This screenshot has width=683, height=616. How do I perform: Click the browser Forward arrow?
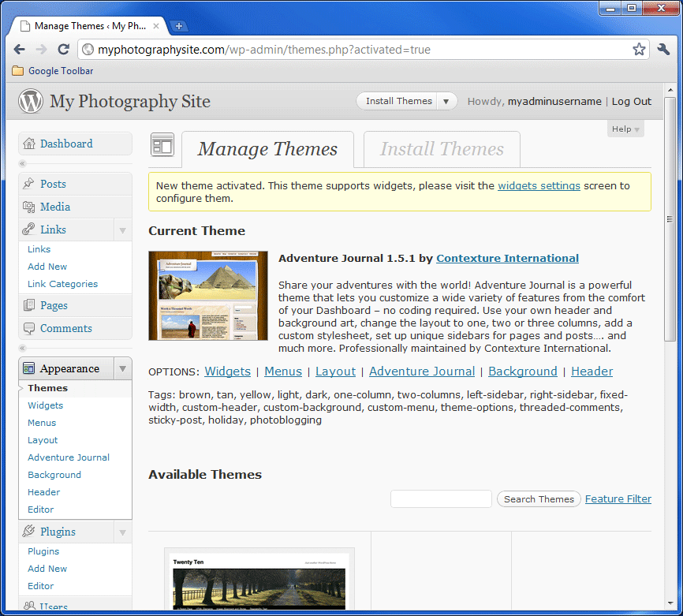tap(41, 49)
